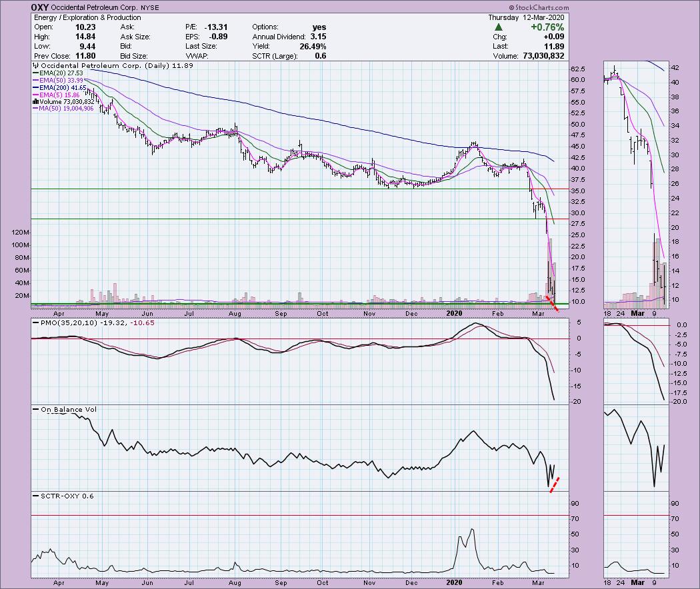Click the Annual Dividend value 3.15
This screenshot has height=589, width=700.
click(x=318, y=37)
